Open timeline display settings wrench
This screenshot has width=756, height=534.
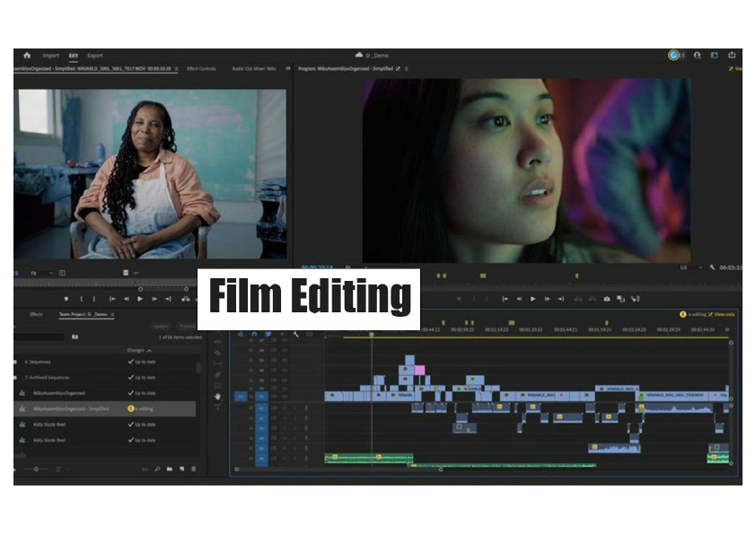pyautogui.click(x=295, y=334)
